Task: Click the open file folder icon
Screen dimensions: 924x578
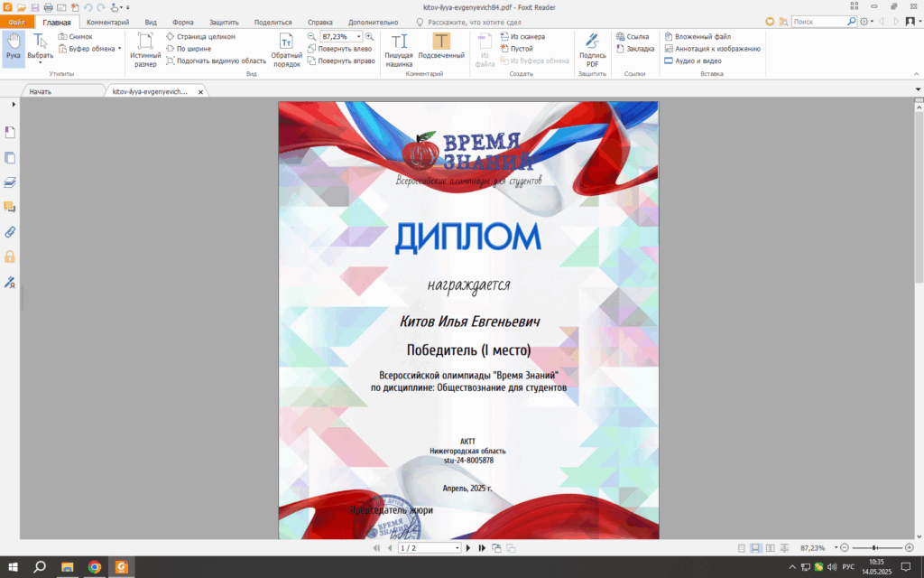Action: (x=22, y=7)
